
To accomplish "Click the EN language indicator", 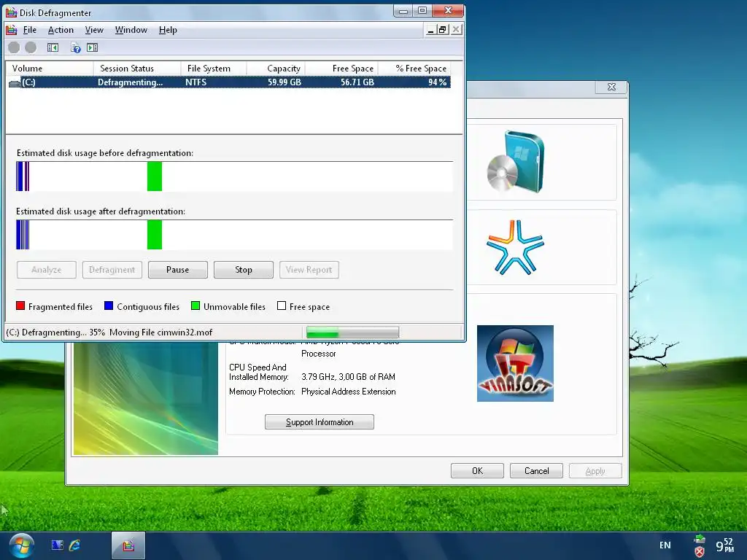I will (665, 545).
